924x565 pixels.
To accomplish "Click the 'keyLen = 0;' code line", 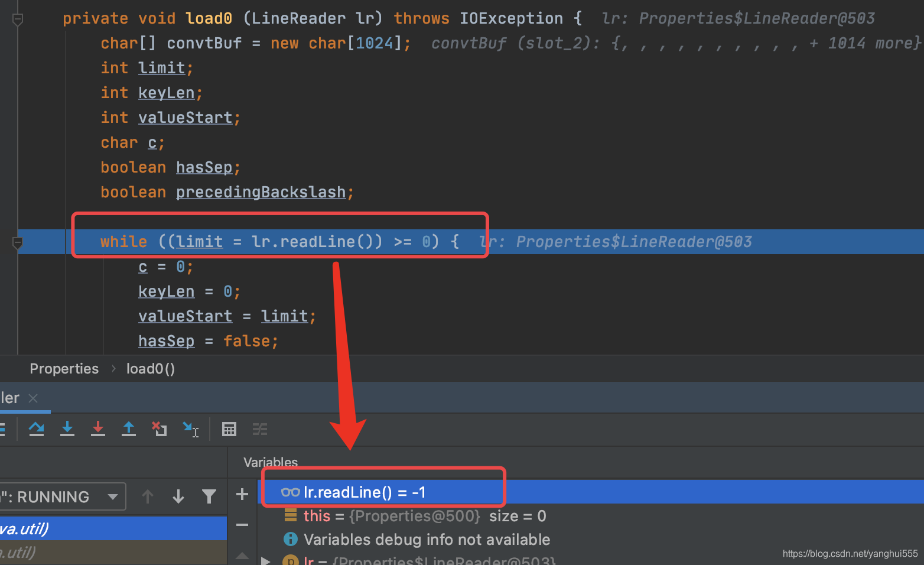I will (189, 291).
